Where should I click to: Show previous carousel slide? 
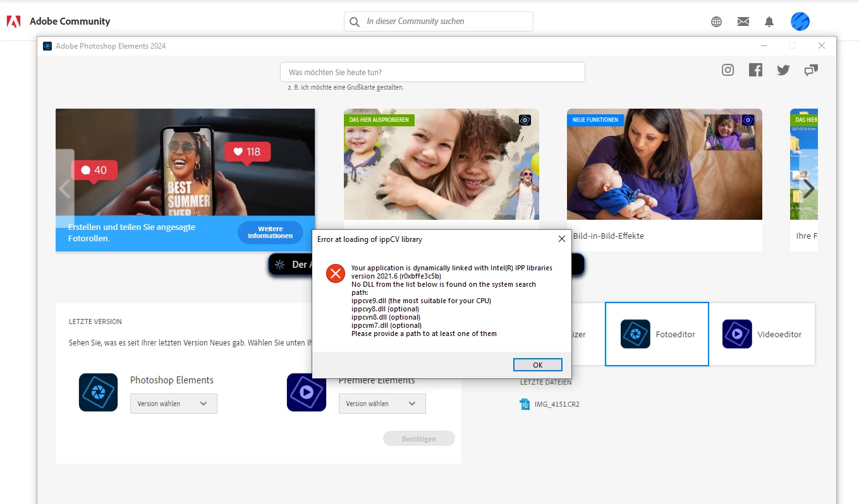coord(64,188)
